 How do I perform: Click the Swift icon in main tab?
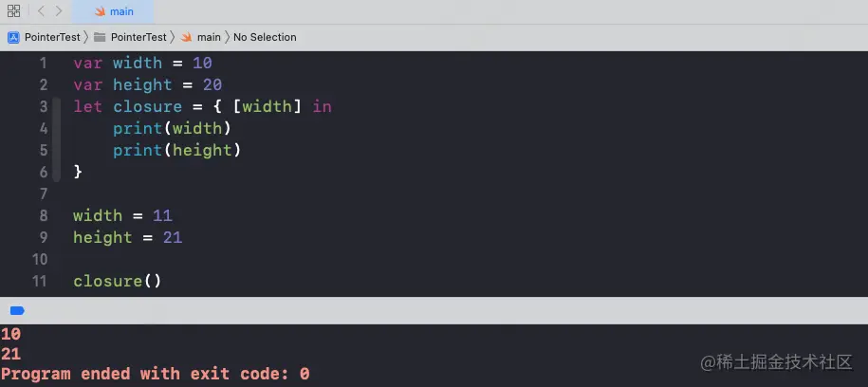pyautogui.click(x=101, y=11)
